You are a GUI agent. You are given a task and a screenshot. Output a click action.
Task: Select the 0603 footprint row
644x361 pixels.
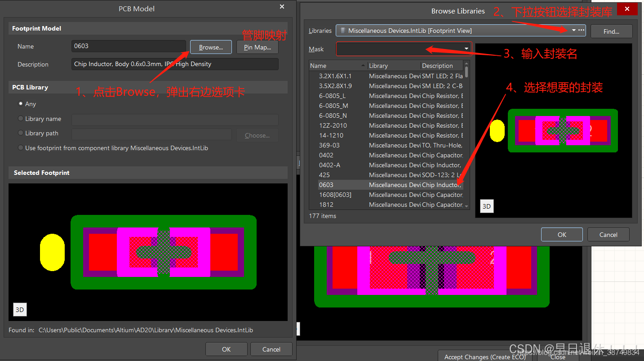pos(386,185)
